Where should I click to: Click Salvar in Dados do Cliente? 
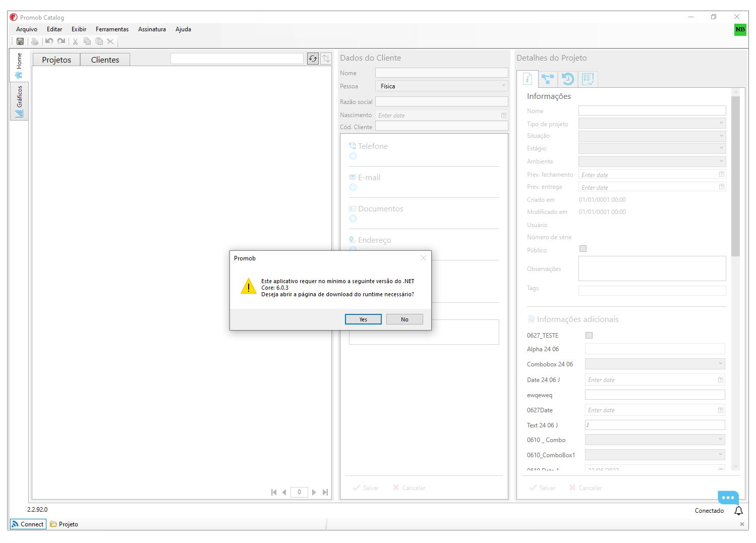point(366,488)
